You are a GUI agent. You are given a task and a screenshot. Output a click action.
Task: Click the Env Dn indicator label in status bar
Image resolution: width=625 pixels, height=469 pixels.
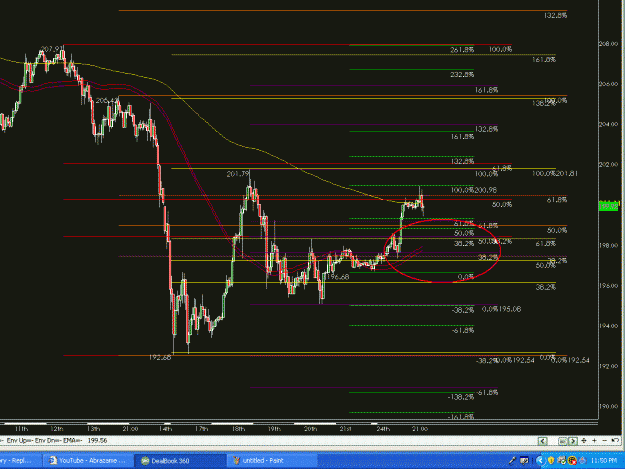click(50, 440)
